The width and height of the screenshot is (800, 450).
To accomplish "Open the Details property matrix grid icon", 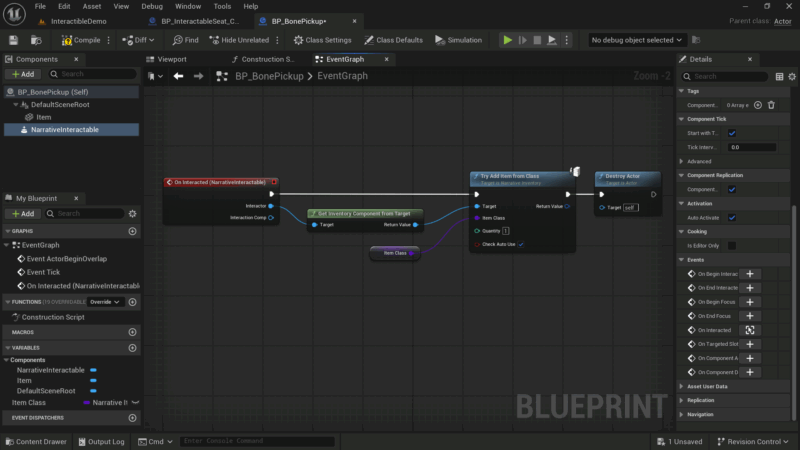I will pyautogui.click(x=779, y=77).
